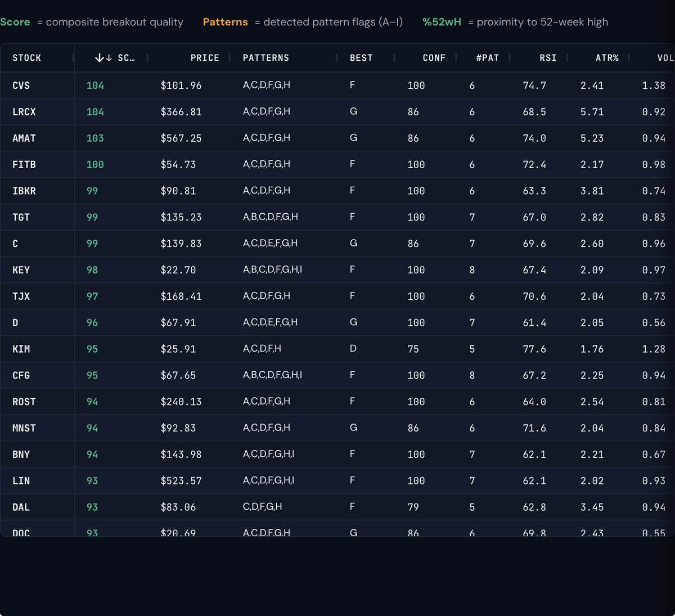Image resolution: width=675 pixels, height=616 pixels.
Task: Select the CFG ticker
Action: click(x=21, y=376)
